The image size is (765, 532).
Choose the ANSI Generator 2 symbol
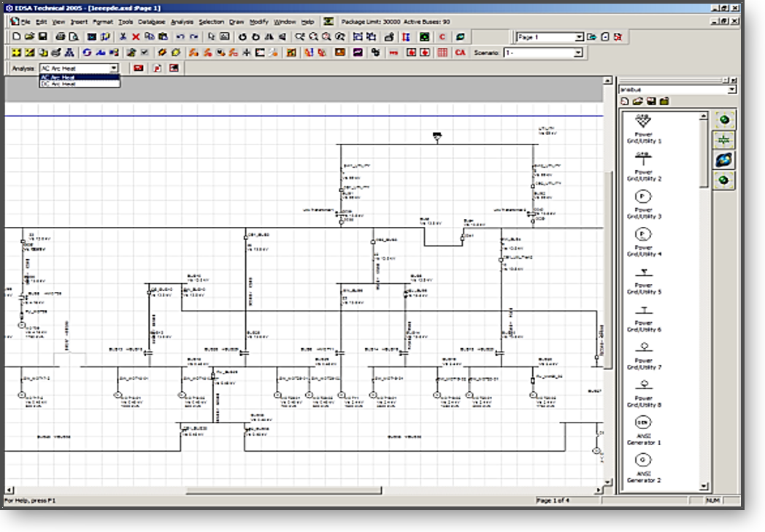(644, 468)
